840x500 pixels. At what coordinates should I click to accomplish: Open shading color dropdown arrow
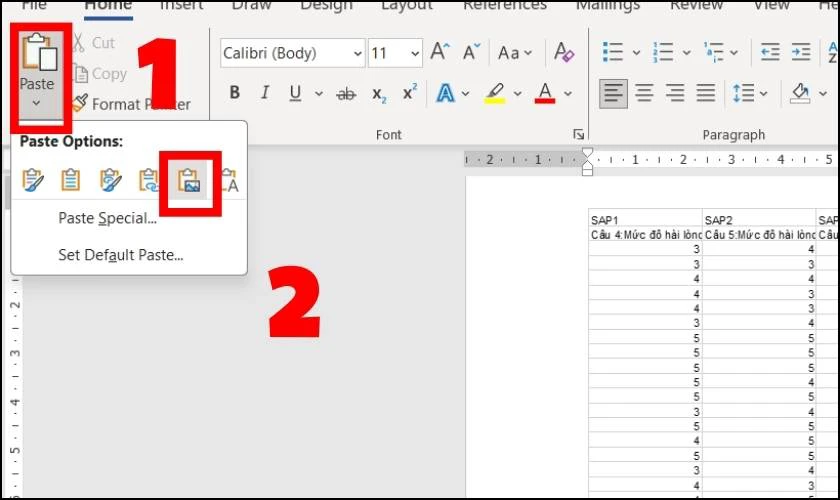822,94
